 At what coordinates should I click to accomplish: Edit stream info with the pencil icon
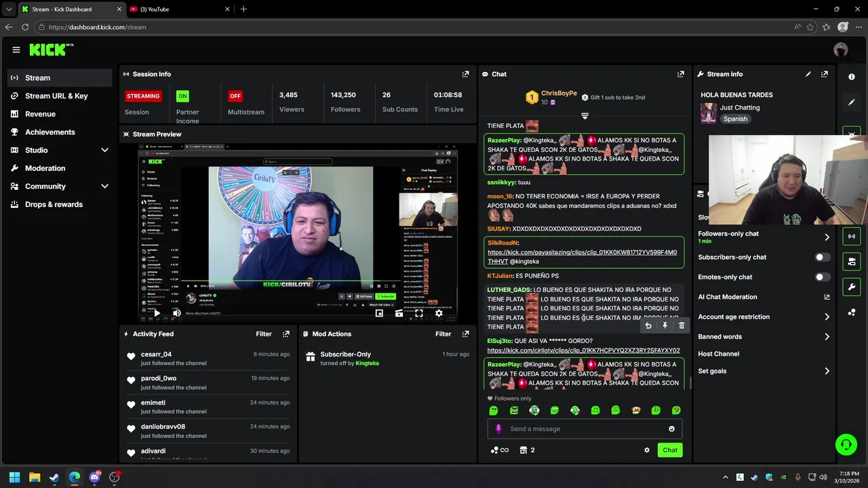(x=808, y=74)
